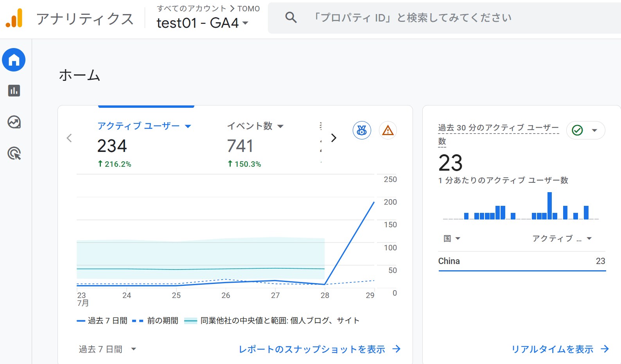The width and height of the screenshot is (621, 364).
Task: Open the Reports bar chart icon
Action: click(14, 91)
